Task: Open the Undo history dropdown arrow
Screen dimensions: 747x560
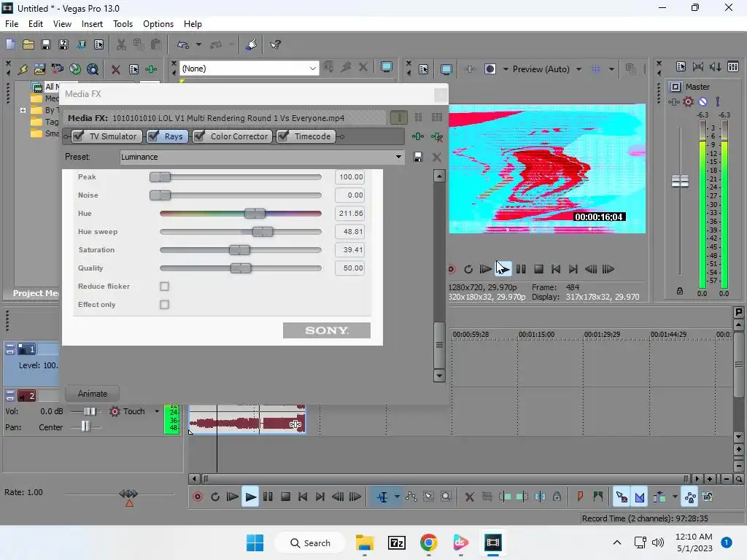Action: tap(198, 44)
